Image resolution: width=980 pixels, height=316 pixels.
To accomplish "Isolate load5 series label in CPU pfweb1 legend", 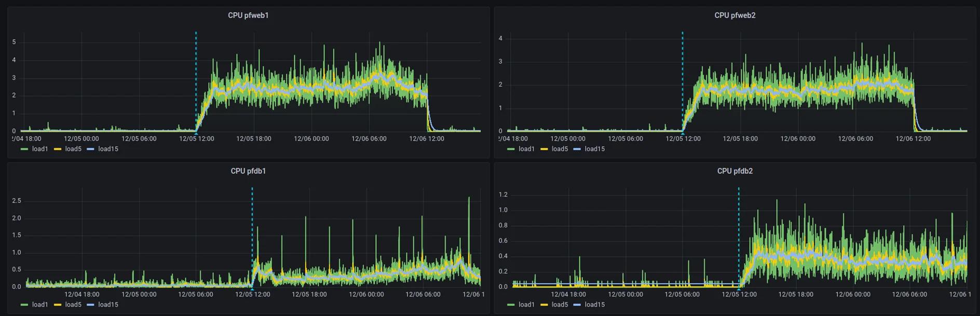I will point(73,149).
